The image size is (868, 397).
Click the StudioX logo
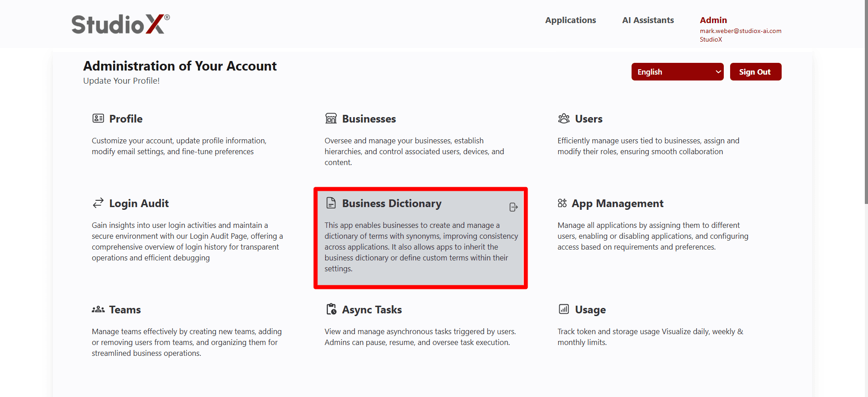120,24
